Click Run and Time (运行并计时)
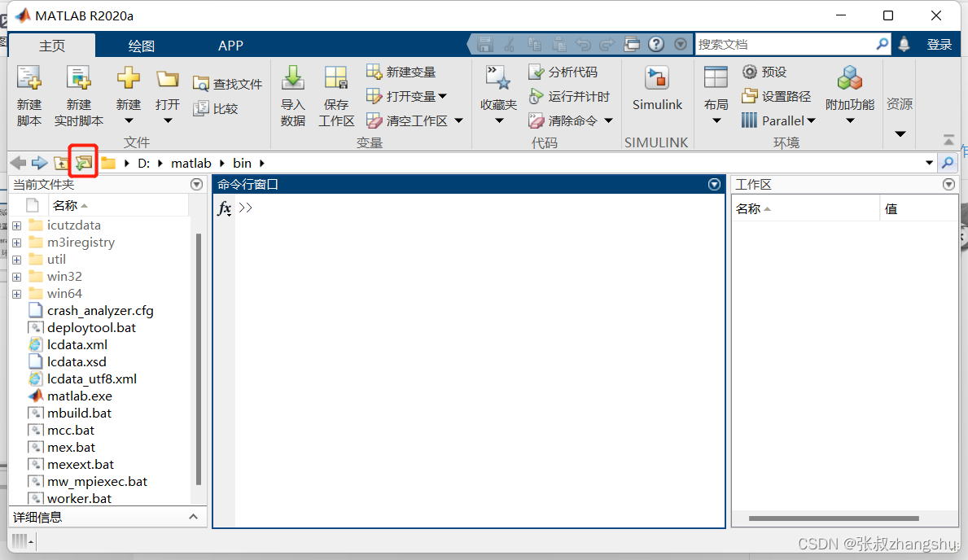The image size is (968, 560). (569, 96)
